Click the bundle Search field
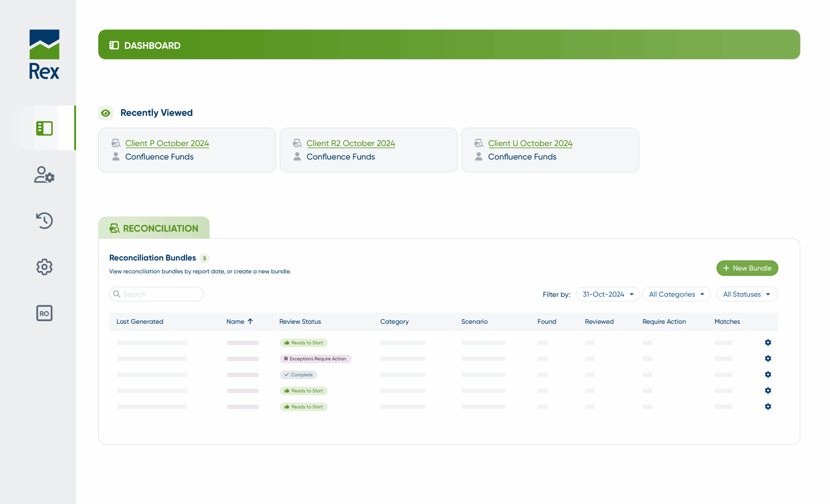The width and height of the screenshot is (830, 504). click(156, 294)
